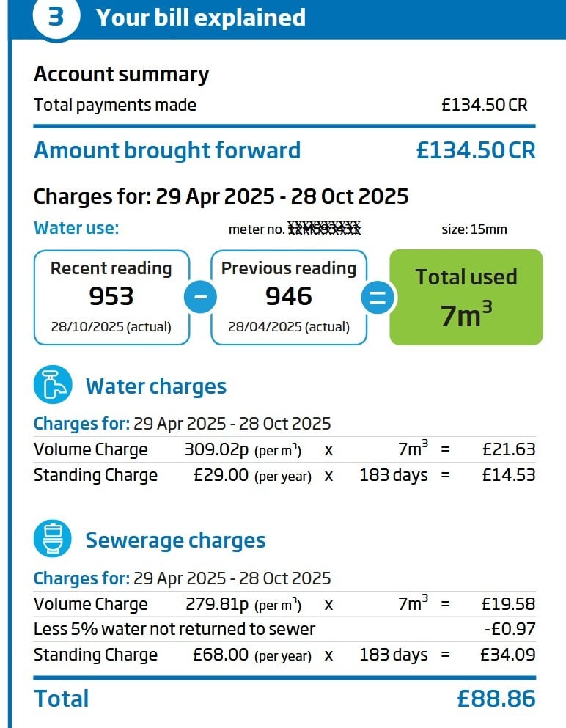The width and height of the screenshot is (566, 728).
Task: Click the section number 3 badge
Action: [x=56, y=18]
